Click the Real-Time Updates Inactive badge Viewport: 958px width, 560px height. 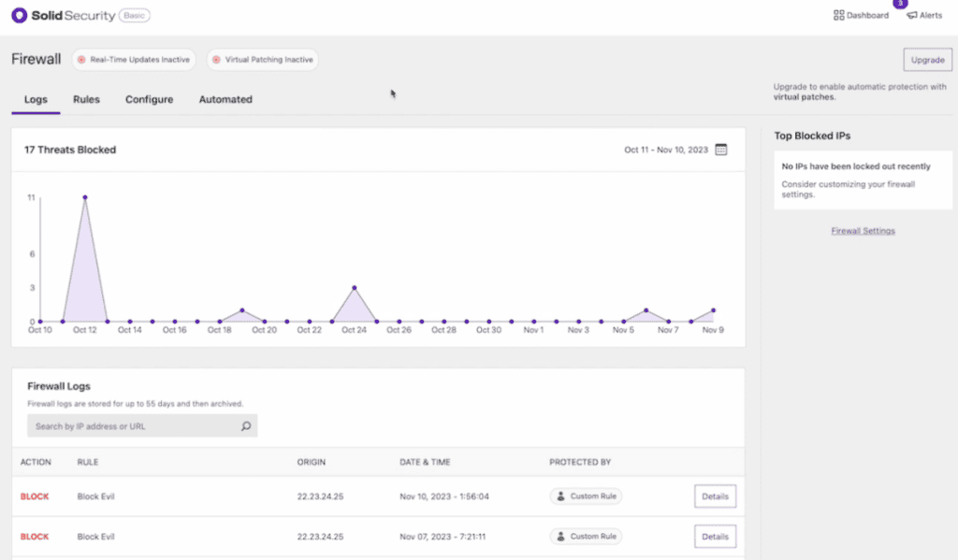(x=134, y=60)
